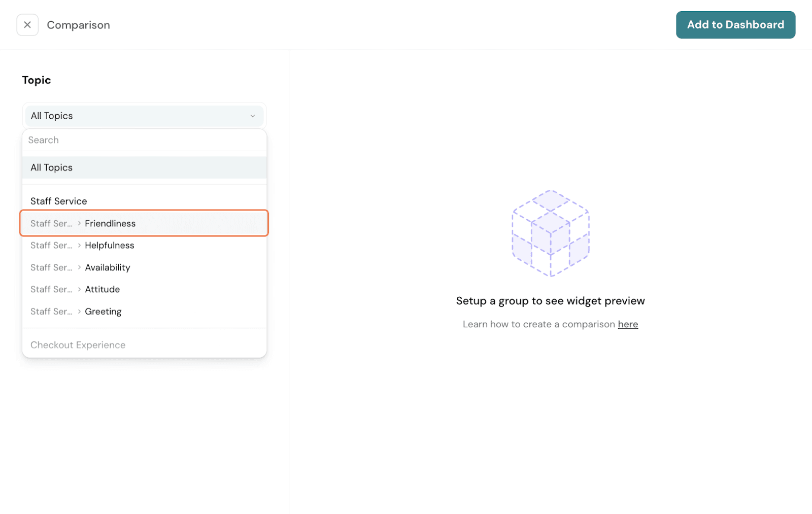The height and width of the screenshot is (514, 812).
Task: Choose the Helpfulness subtopic
Action: tap(110, 246)
